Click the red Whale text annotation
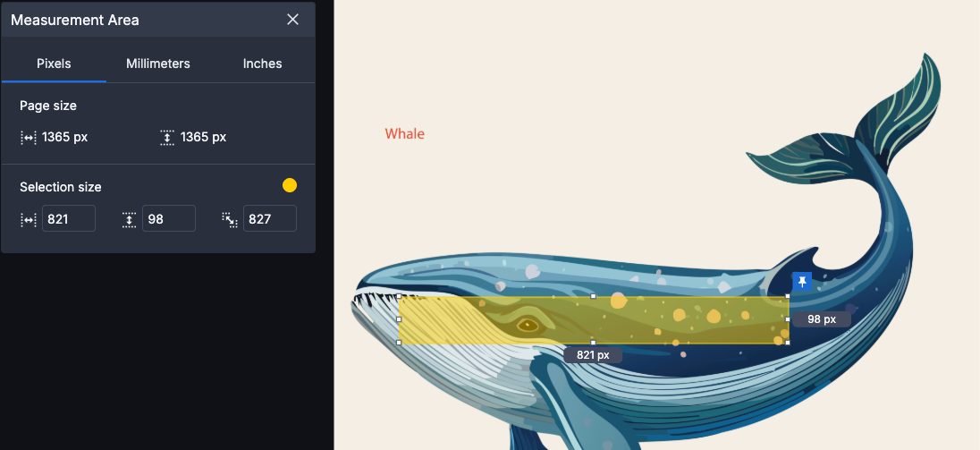Image resolution: width=980 pixels, height=450 pixels. pos(404,134)
